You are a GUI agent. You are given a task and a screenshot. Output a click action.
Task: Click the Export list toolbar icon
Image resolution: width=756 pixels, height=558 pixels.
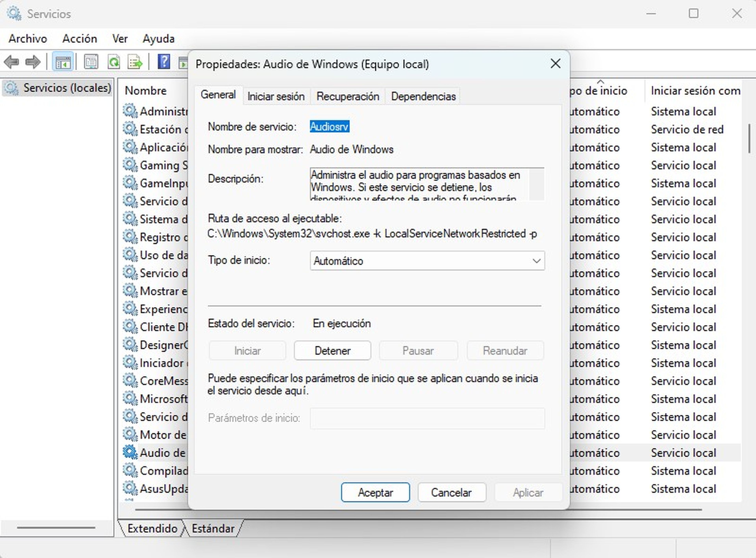[x=135, y=62]
